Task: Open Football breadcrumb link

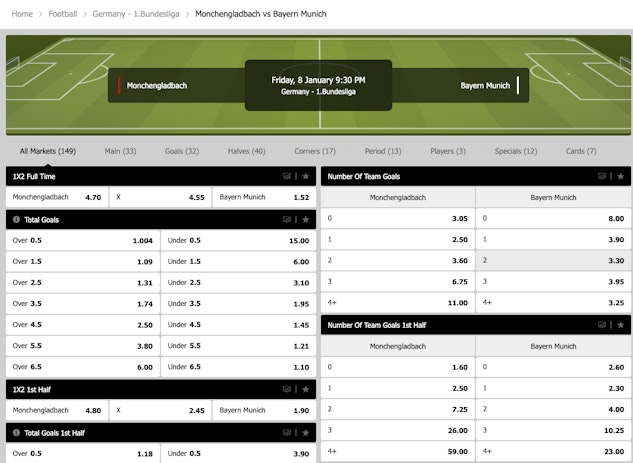Action: click(x=63, y=14)
